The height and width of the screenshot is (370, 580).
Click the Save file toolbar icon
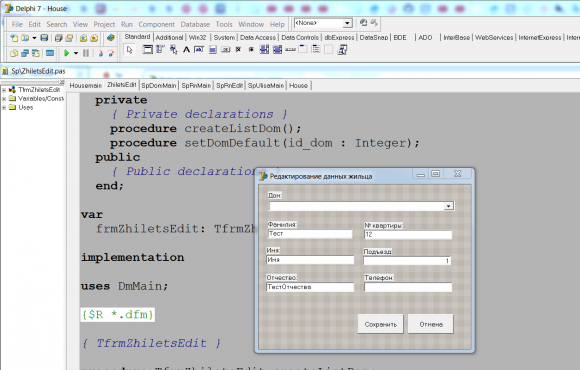click(x=44, y=38)
